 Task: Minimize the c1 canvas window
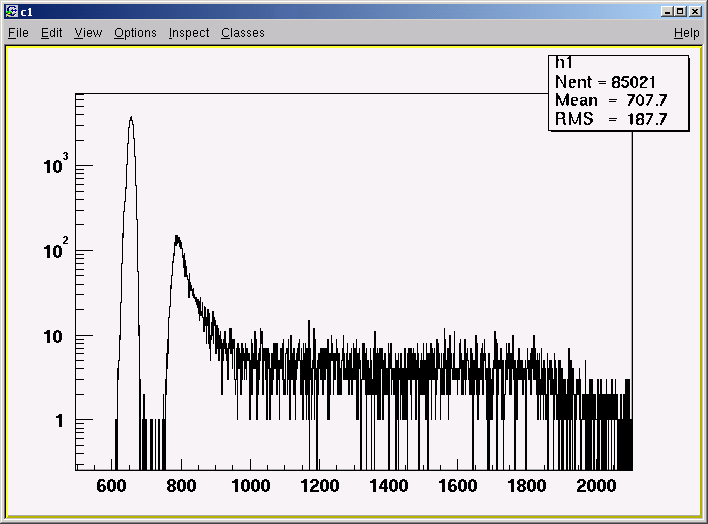point(666,11)
